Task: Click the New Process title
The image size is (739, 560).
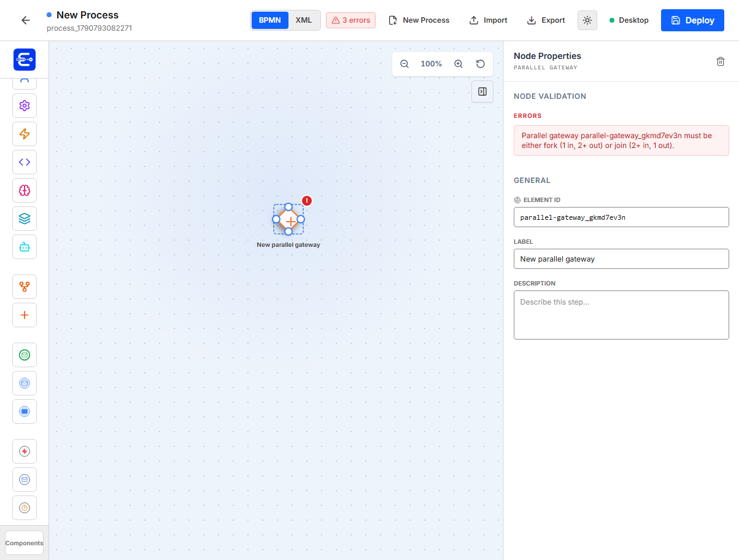Action: pyautogui.click(x=88, y=15)
